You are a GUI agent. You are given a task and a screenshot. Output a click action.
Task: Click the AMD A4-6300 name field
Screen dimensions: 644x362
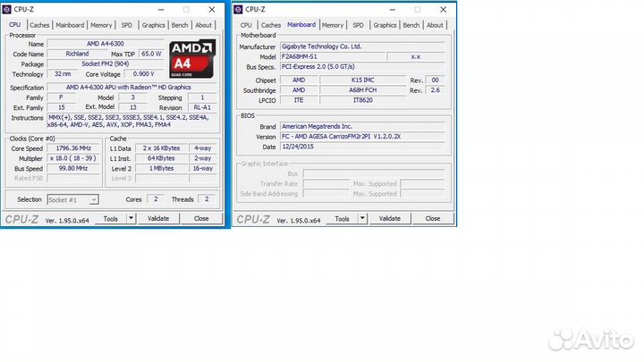(x=106, y=44)
